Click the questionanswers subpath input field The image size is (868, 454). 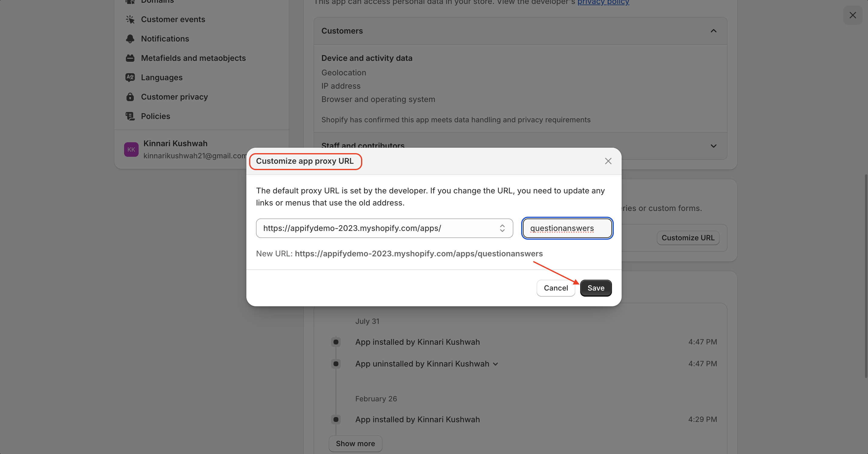(x=567, y=228)
